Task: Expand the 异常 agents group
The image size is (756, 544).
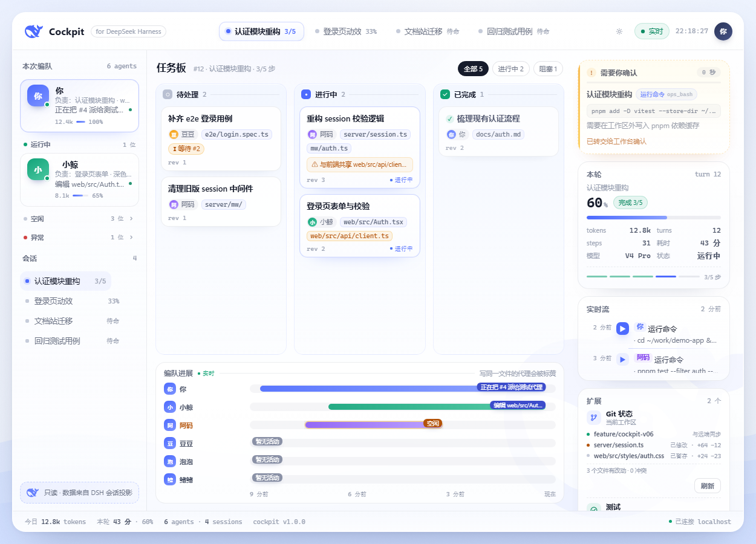Action: click(79, 237)
